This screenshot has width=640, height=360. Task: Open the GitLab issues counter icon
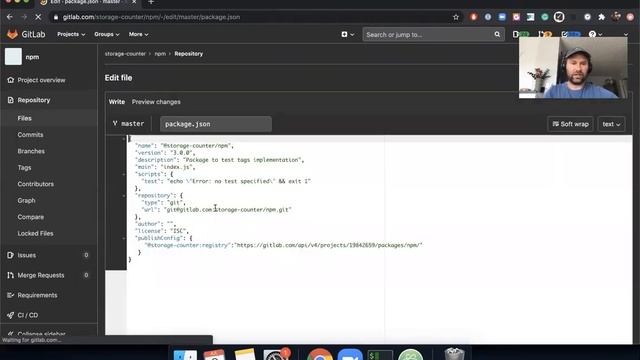pos(520,35)
